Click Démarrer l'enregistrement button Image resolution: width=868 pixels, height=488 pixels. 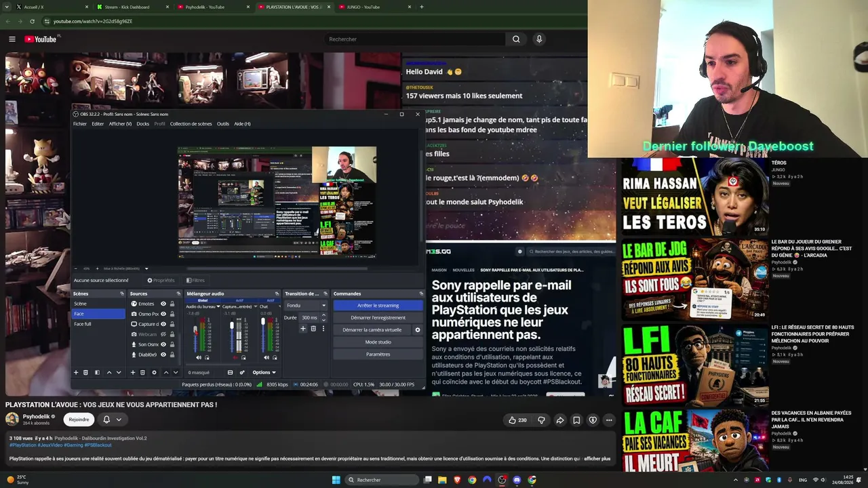tap(378, 318)
